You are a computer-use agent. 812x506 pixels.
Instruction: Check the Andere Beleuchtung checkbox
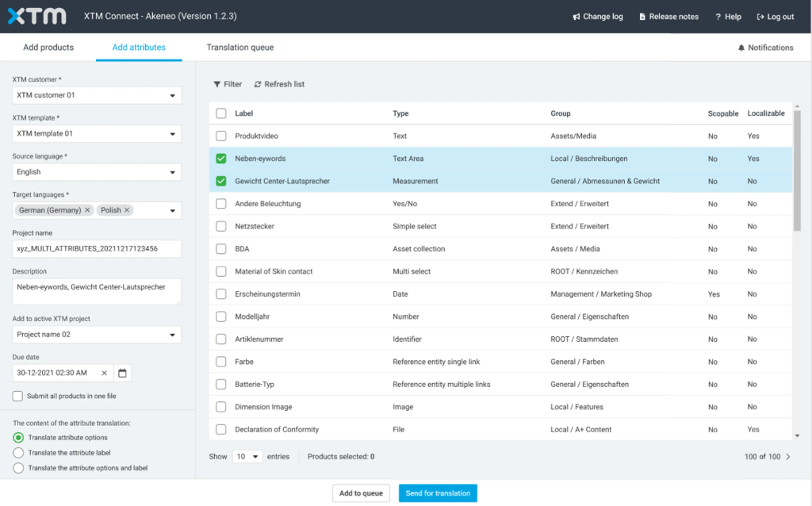221,204
